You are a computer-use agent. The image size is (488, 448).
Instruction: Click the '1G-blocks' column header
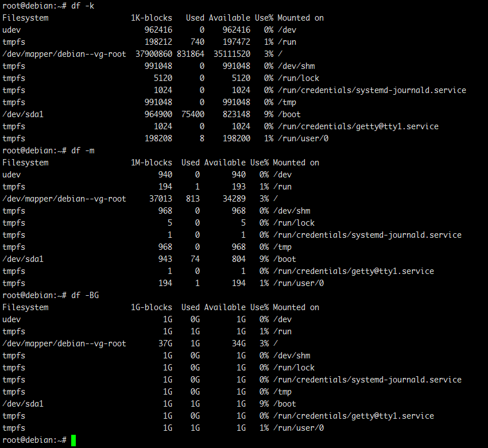(152, 307)
